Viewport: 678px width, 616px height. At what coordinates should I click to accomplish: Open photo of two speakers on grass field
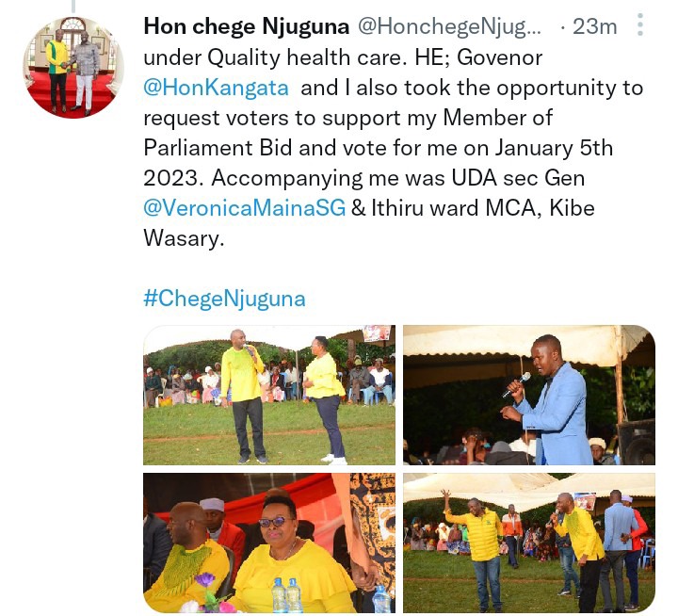(269, 395)
